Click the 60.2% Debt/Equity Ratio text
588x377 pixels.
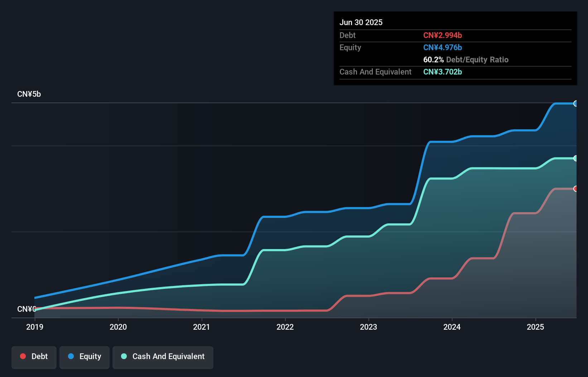click(x=466, y=60)
